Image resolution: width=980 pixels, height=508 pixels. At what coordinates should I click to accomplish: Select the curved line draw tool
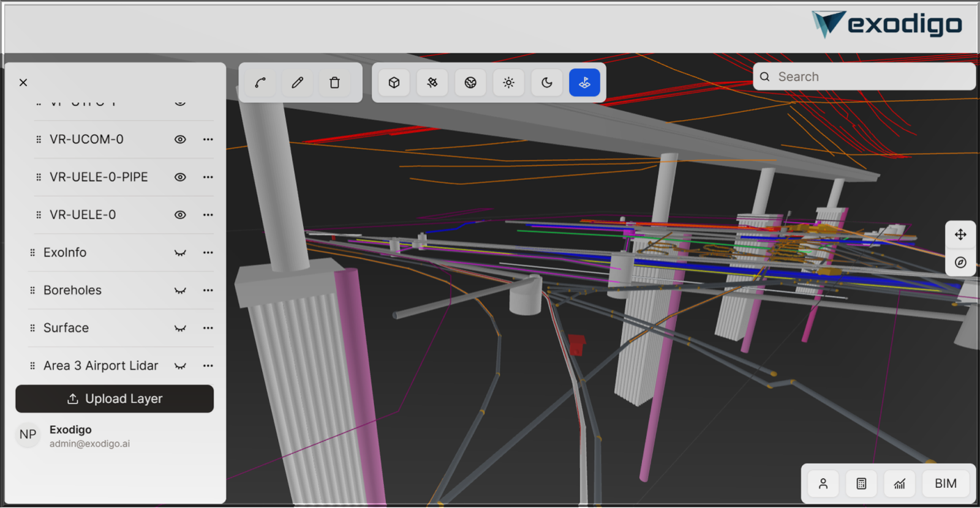coord(260,83)
